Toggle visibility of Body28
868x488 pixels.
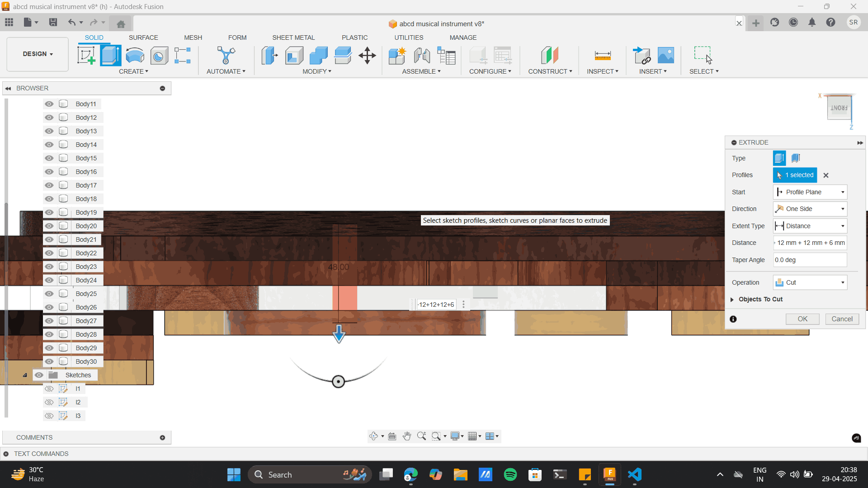click(49, 334)
